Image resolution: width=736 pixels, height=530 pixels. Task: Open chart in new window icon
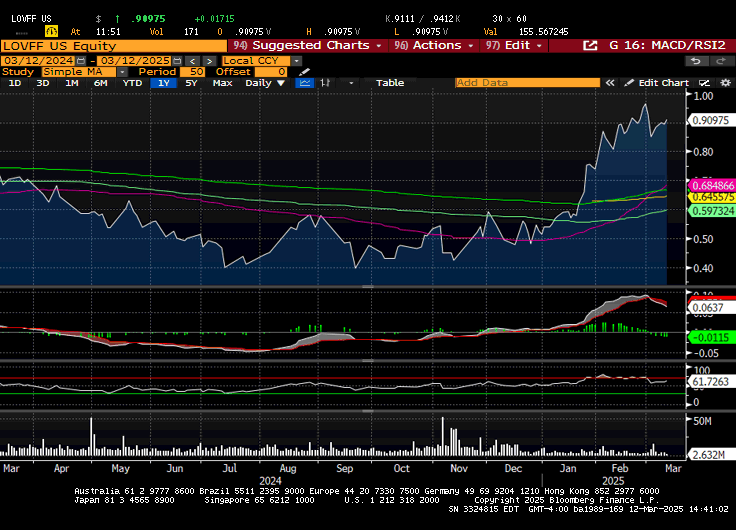(x=590, y=46)
